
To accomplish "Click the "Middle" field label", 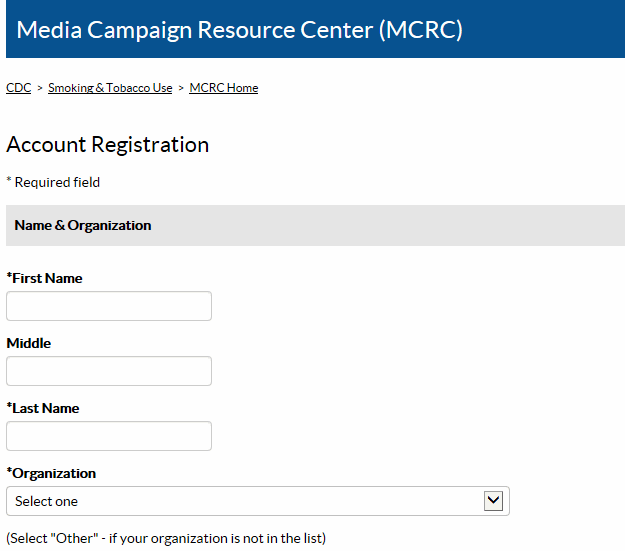I will [x=29, y=343].
